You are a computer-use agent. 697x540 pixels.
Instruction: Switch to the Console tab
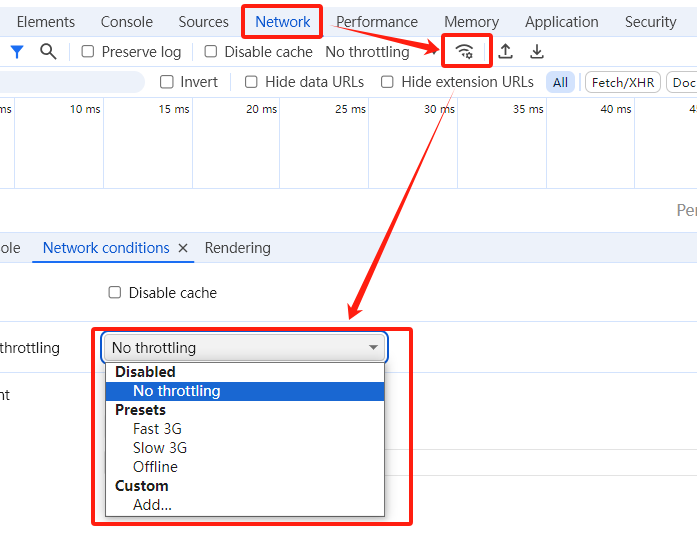pyautogui.click(x=127, y=22)
